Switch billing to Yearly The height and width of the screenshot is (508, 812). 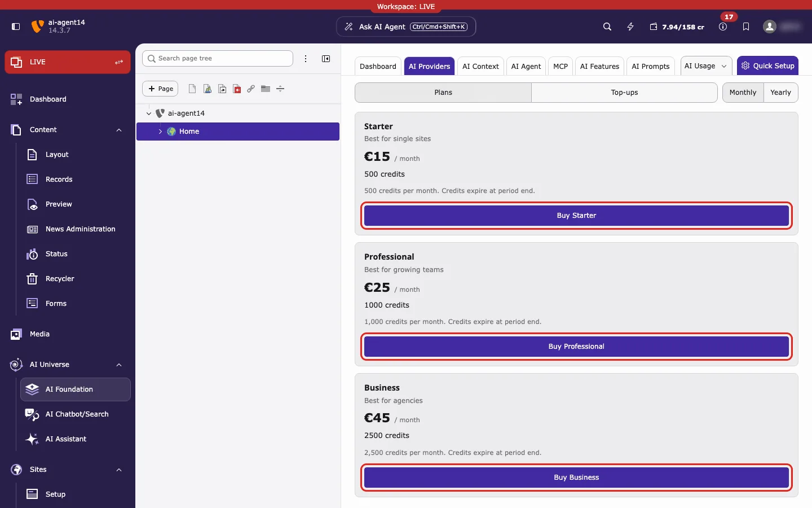[780, 93]
